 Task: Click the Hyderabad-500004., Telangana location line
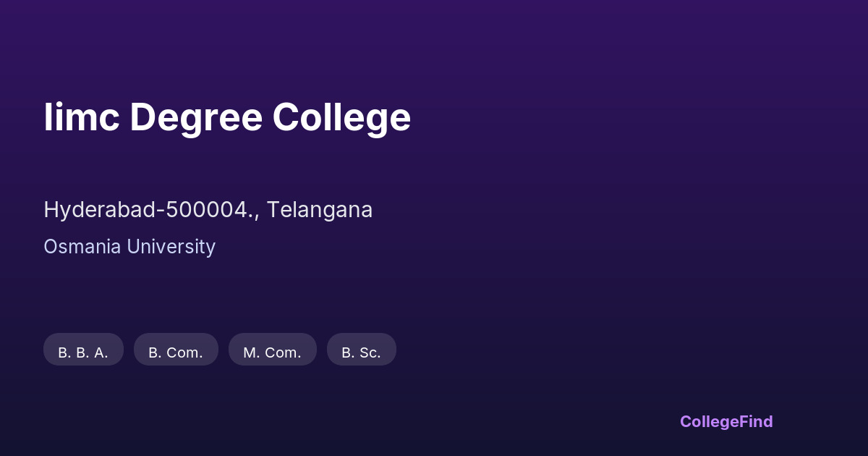(x=208, y=210)
